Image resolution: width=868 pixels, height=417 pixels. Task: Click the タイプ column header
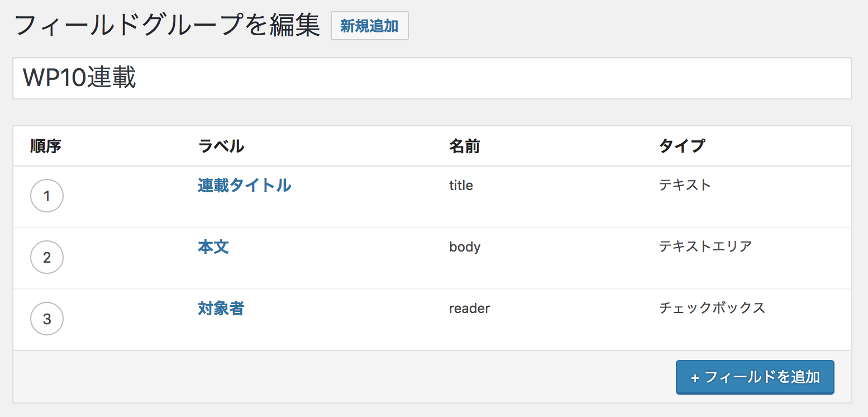click(681, 146)
